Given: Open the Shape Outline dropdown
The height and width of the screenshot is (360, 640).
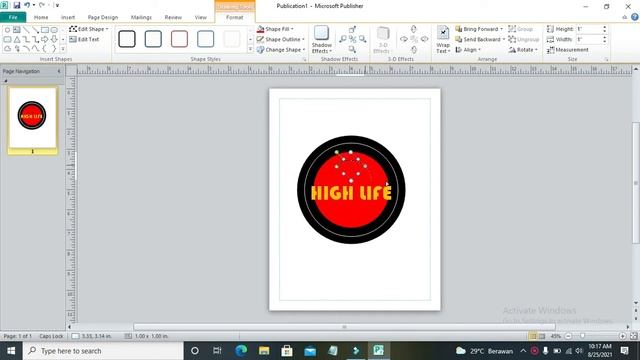Looking at the screenshot, I should 280,39.
